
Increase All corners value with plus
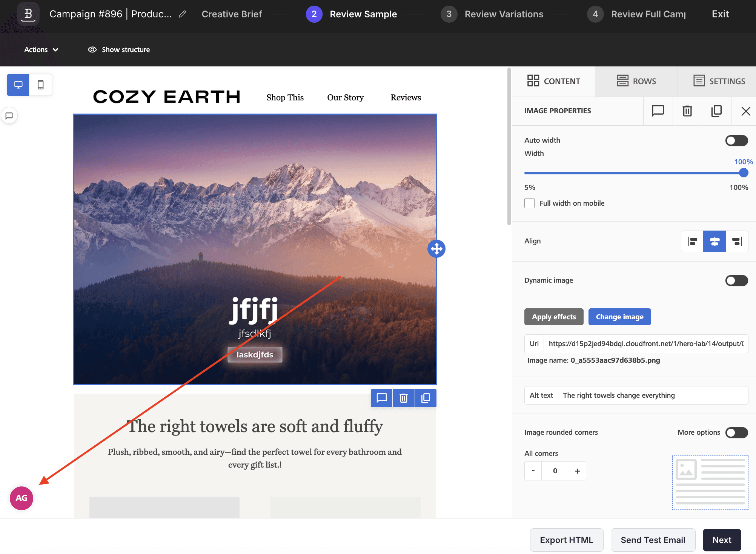point(577,471)
